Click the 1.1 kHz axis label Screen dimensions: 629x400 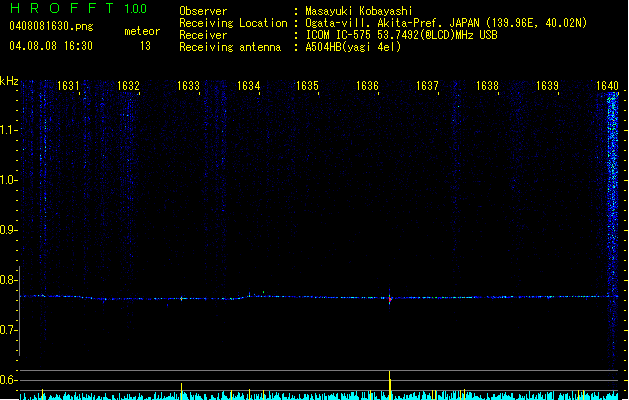[8, 130]
